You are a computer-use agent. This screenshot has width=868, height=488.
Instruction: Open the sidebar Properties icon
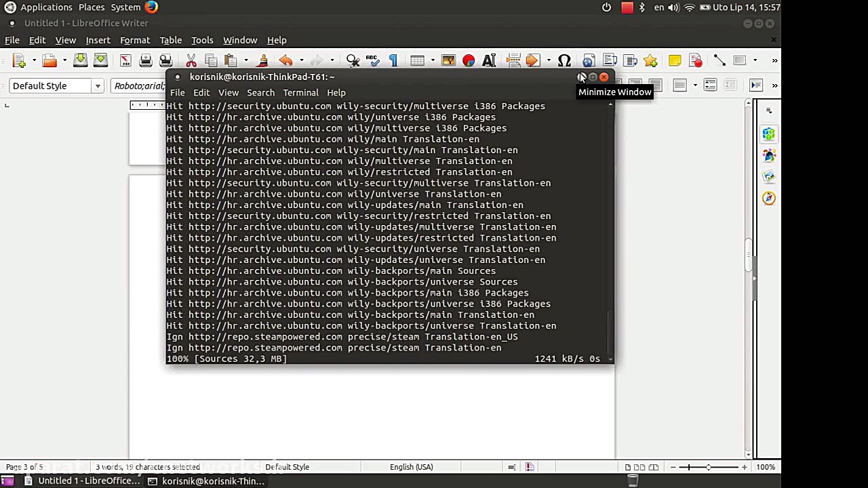coord(768,134)
